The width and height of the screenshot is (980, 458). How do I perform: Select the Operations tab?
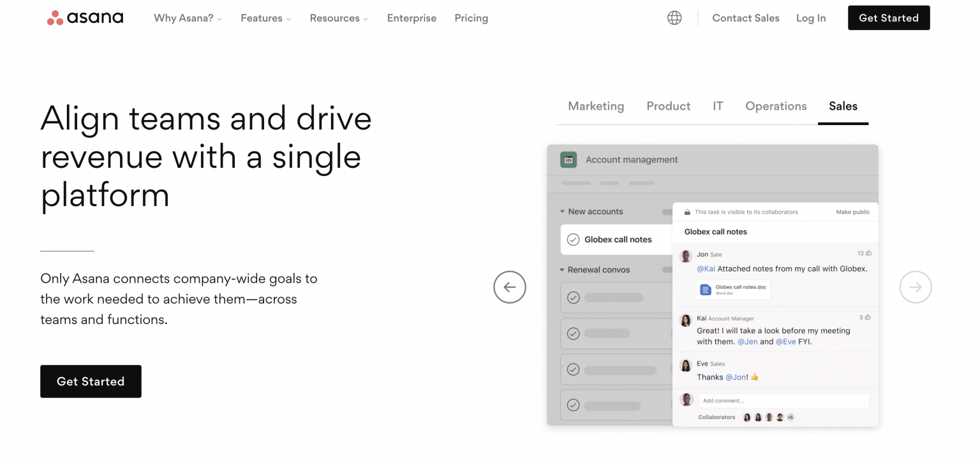[x=776, y=106]
